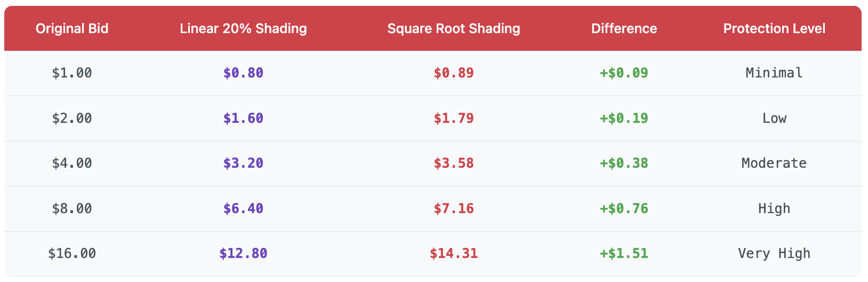
Task: Click the Linear 20% Shading header
Action: click(243, 28)
